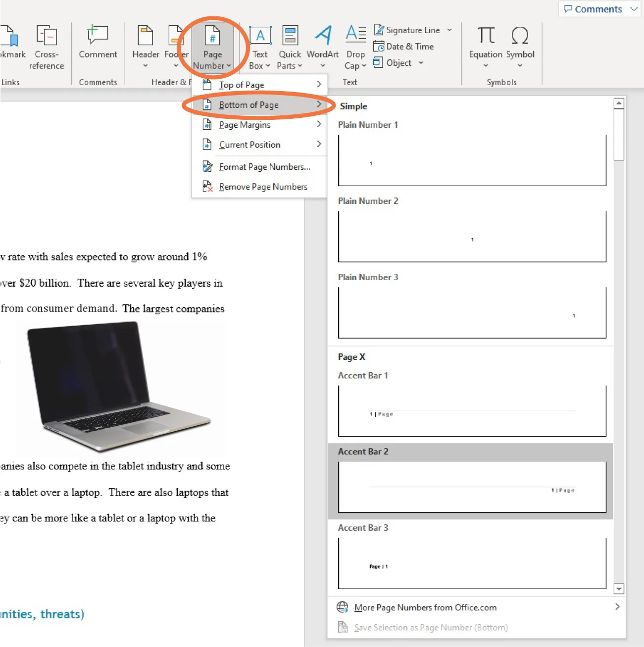The height and width of the screenshot is (647, 644).
Task: Select the Plain Number 1 page number style
Action: click(x=471, y=159)
